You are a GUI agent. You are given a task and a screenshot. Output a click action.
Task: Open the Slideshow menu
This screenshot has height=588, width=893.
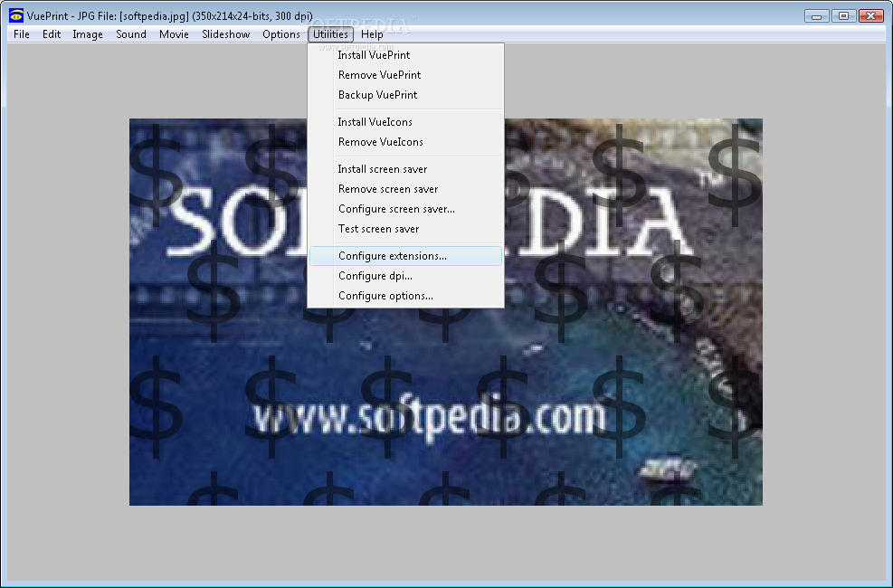tap(225, 34)
